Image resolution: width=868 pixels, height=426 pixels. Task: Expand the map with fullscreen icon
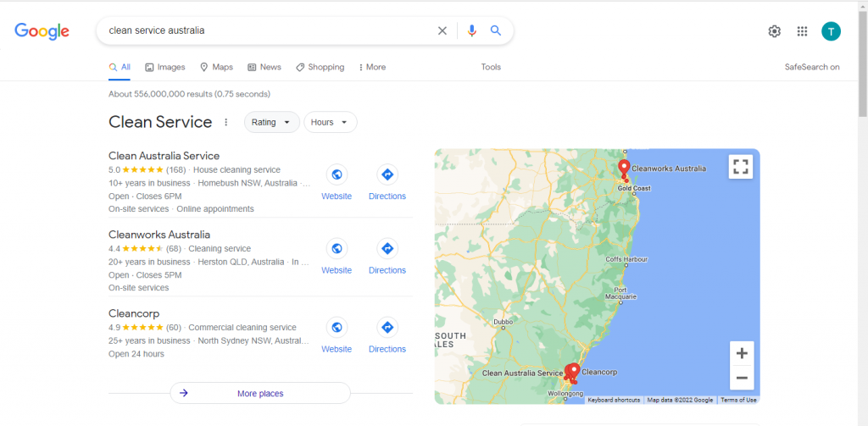pos(740,166)
